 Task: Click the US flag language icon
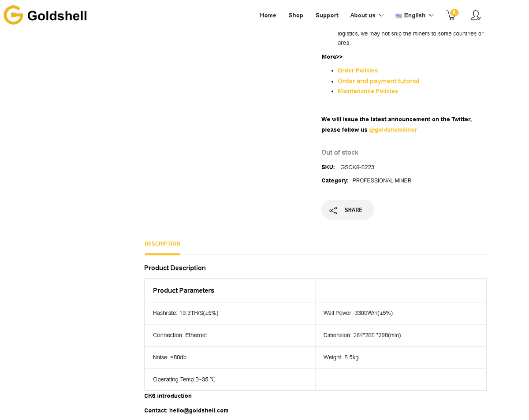pos(399,15)
